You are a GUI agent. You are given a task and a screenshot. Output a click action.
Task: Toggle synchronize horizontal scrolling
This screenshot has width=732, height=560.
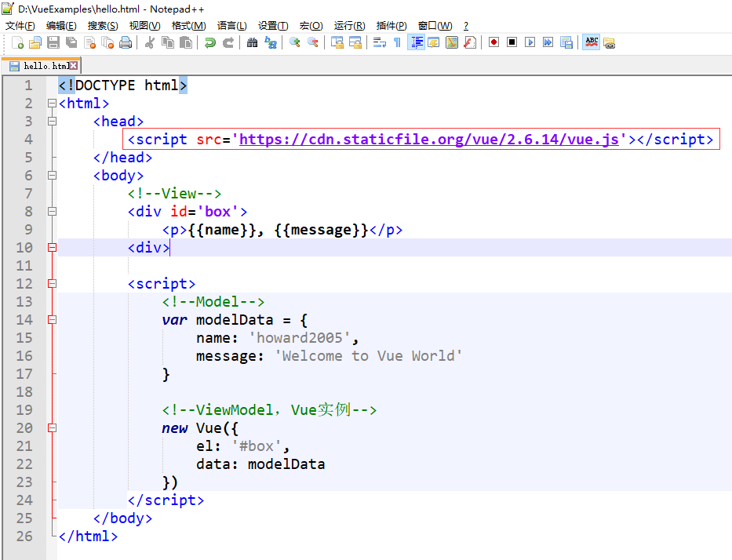point(355,43)
